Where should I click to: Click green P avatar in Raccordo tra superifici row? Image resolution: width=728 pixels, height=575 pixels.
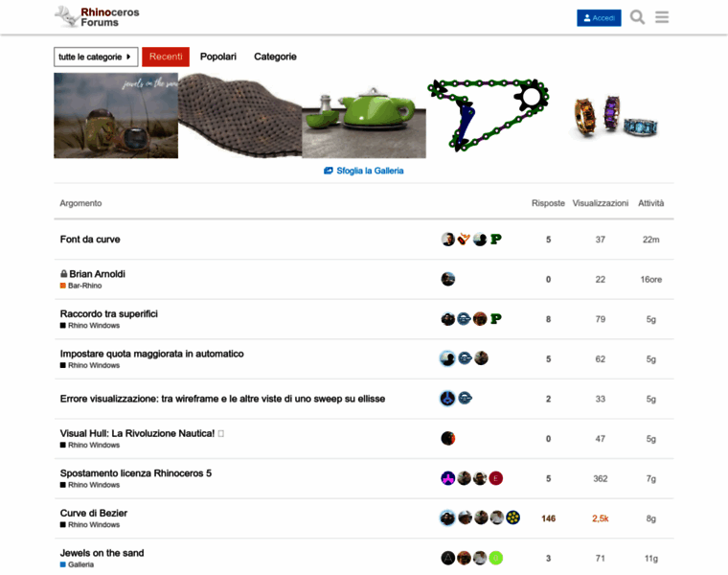click(x=496, y=319)
